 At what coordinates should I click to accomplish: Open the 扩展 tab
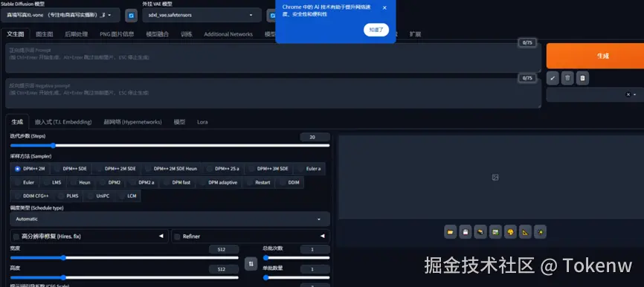(415, 34)
